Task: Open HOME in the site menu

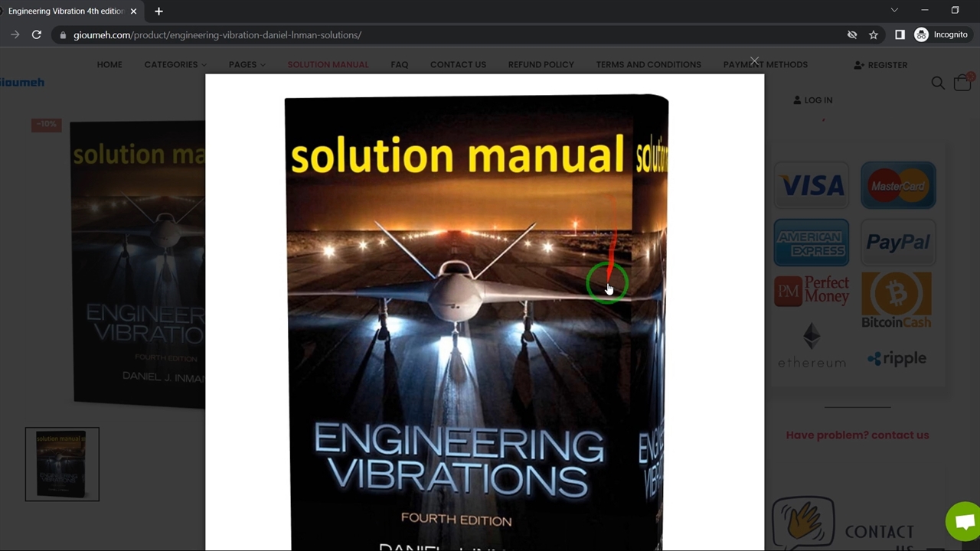Action: click(x=109, y=64)
